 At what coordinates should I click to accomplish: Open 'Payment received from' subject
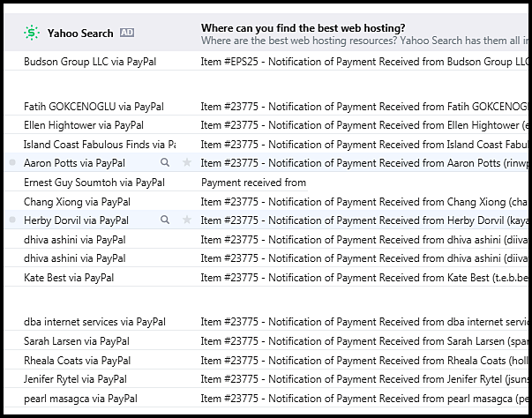click(253, 183)
